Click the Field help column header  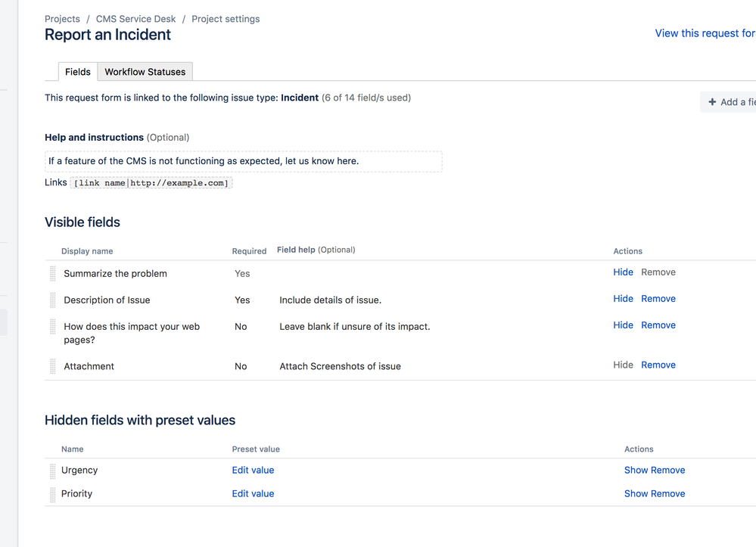tap(316, 250)
